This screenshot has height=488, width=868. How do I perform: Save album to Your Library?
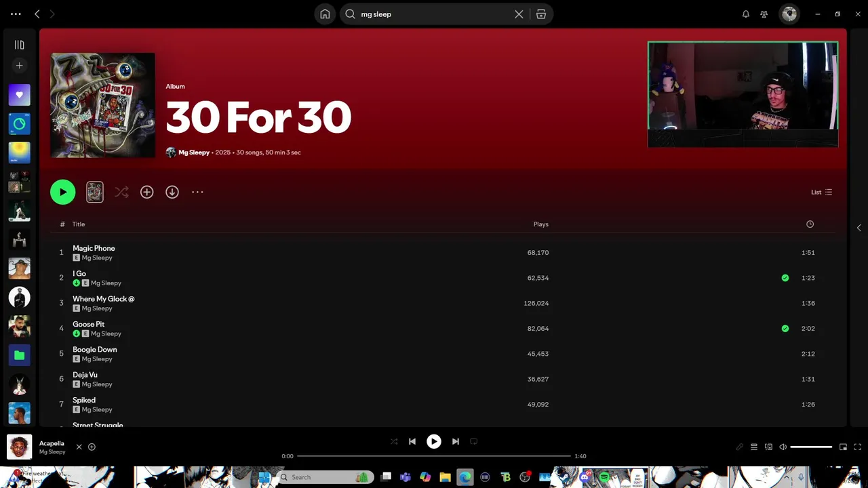[x=146, y=192]
